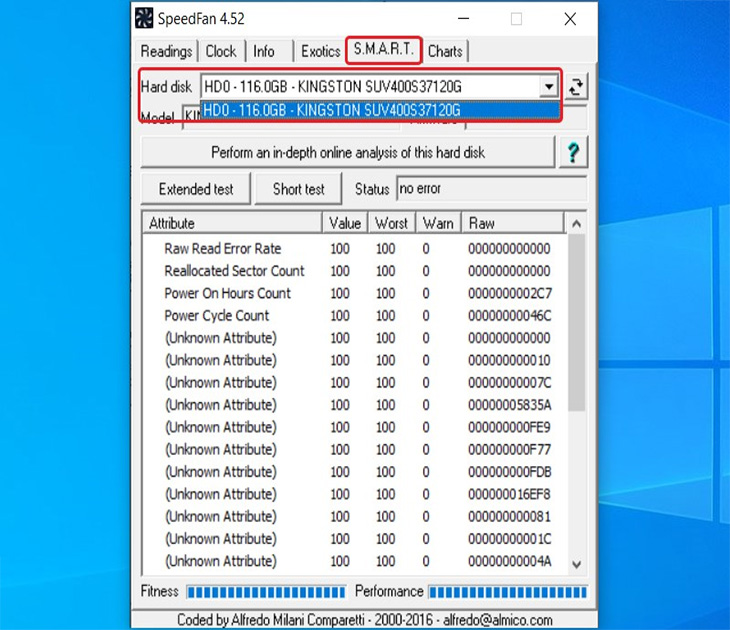Start the Short test
The height and width of the screenshot is (630, 730).
(298, 189)
